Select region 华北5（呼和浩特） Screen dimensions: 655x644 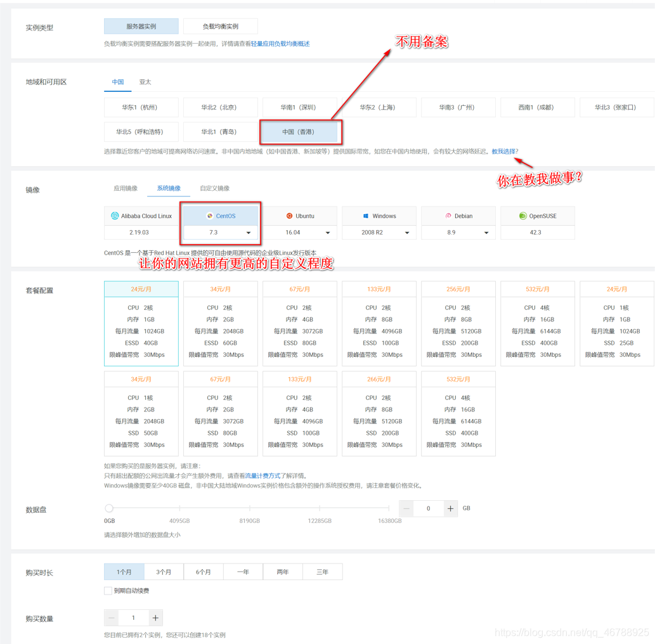click(x=141, y=132)
